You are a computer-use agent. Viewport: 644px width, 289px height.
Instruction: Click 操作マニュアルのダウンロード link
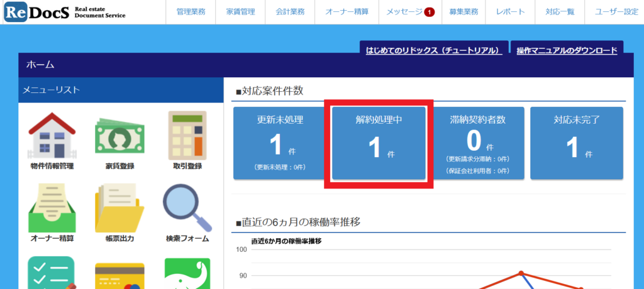(x=567, y=50)
